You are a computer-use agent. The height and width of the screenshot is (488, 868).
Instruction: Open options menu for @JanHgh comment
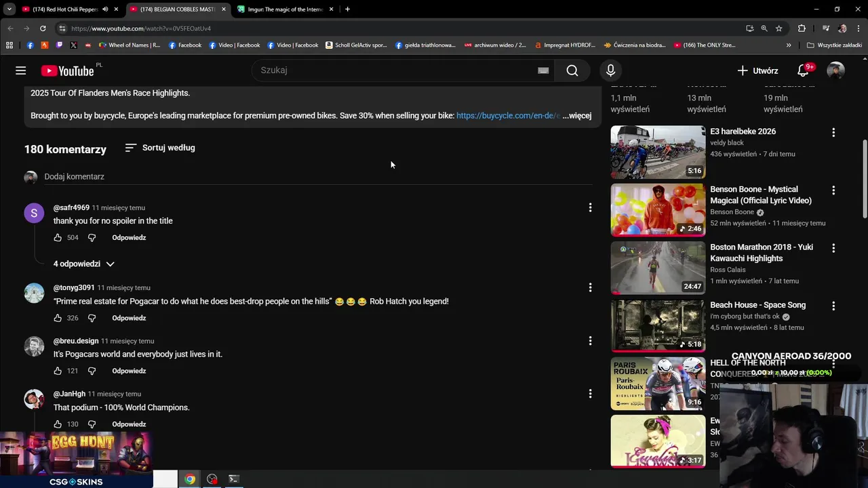pyautogui.click(x=590, y=394)
